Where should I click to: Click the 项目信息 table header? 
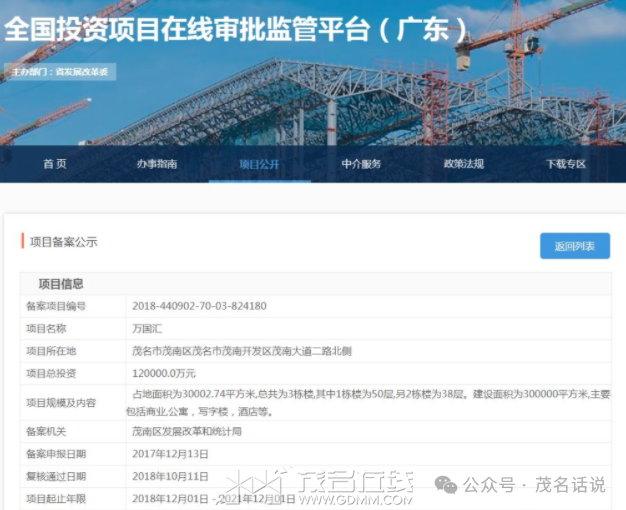[x=61, y=283]
